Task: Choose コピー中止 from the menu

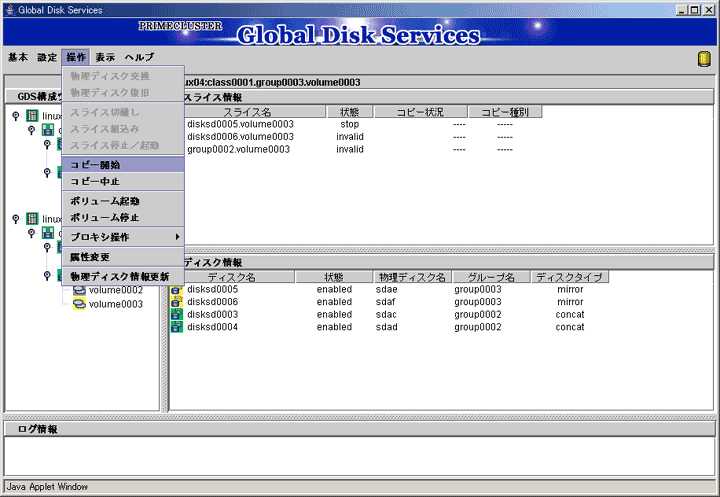Action: [x=123, y=181]
